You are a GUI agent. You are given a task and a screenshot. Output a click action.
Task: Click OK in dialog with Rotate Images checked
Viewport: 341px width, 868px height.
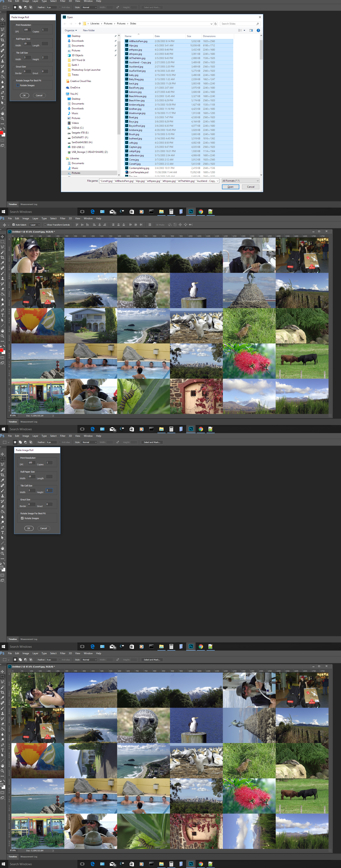coord(29,528)
